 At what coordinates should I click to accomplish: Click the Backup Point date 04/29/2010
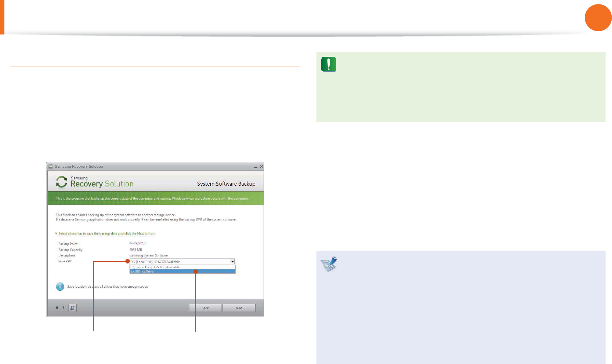[137, 243]
